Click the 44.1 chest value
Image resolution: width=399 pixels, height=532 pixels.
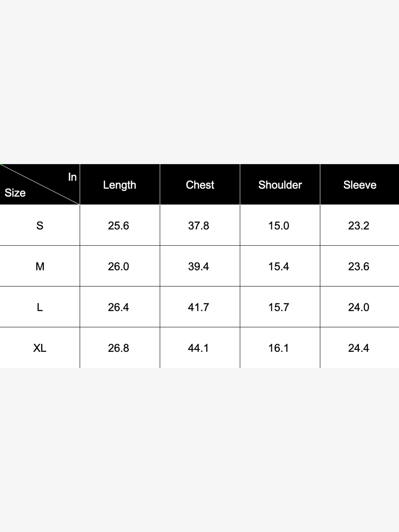pyautogui.click(x=198, y=348)
